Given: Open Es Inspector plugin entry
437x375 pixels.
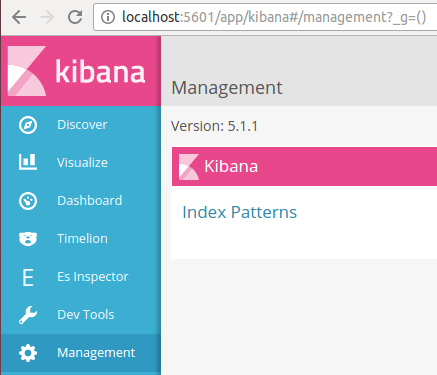Looking at the screenshot, I should [x=93, y=277].
